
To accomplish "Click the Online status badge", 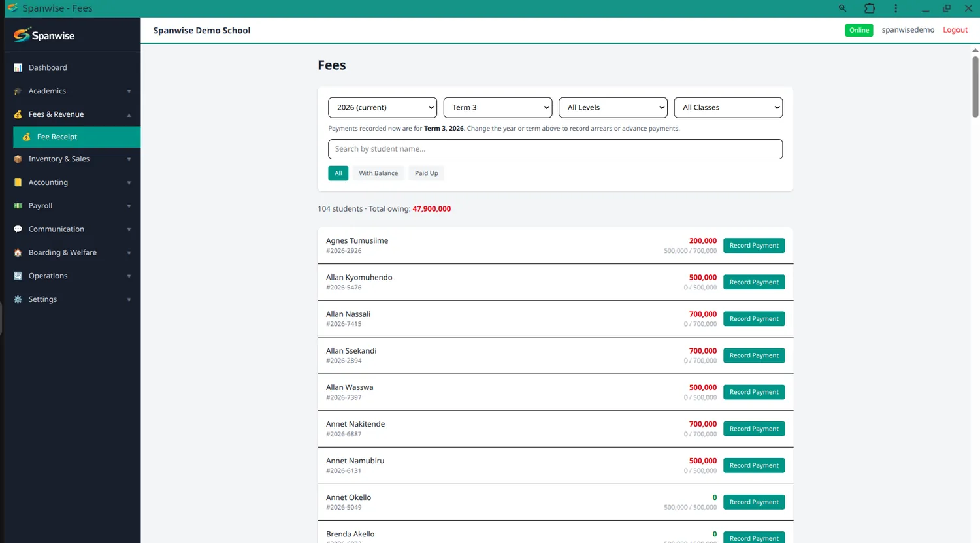I will pos(859,30).
